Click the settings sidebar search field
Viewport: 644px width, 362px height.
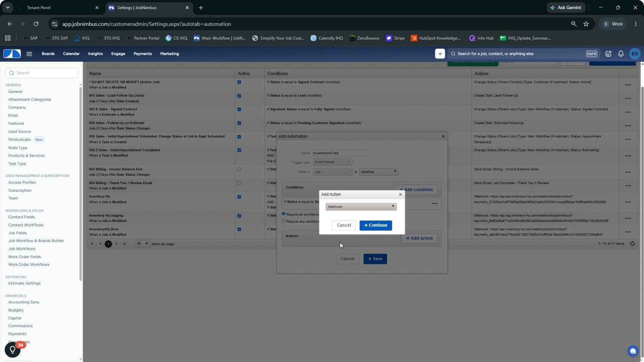(x=42, y=73)
